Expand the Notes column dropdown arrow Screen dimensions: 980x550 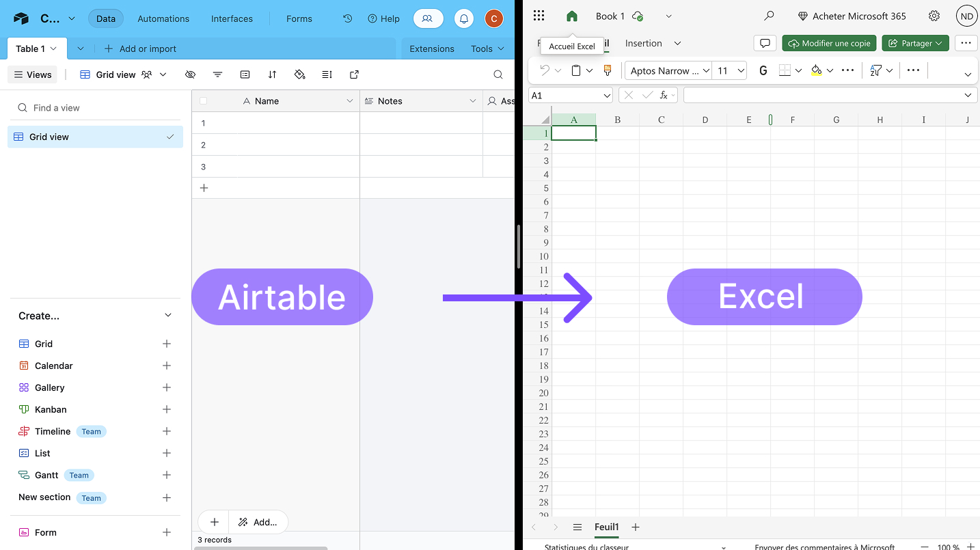pyautogui.click(x=472, y=101)
